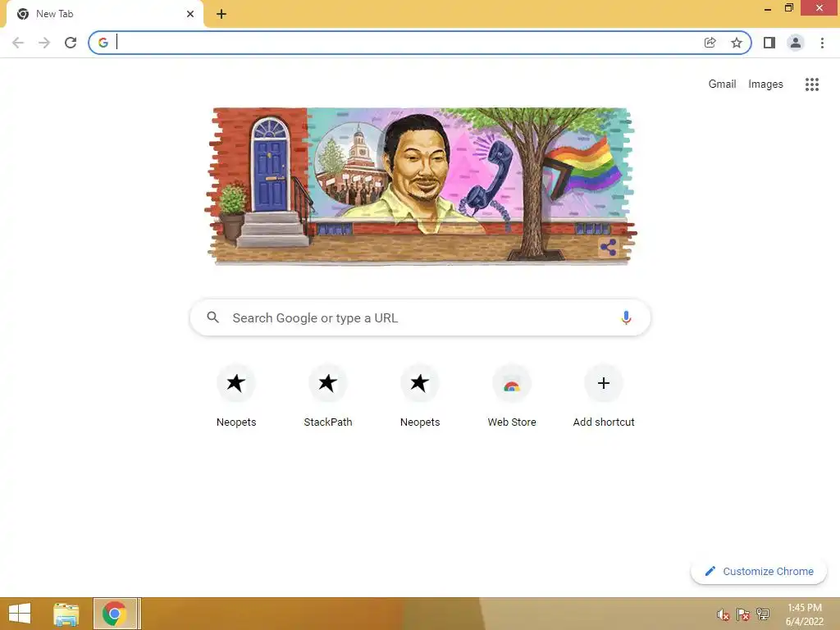This screenshot has width=840, height=630.
Task: Click the browser forward arrow
Action: [x=44, y=43]
